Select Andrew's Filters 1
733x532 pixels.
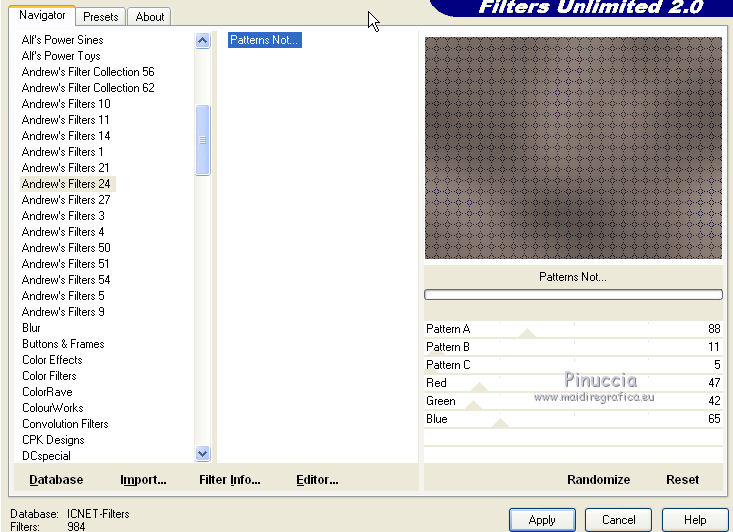click(63, 152)
